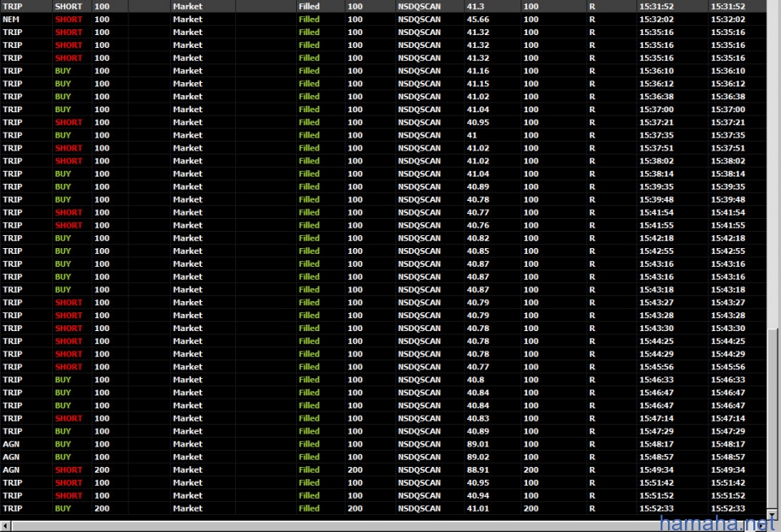Viewport: 781px width, 532px height.
Task: Click the vertical scrollbar thumb
Action: 772,418
